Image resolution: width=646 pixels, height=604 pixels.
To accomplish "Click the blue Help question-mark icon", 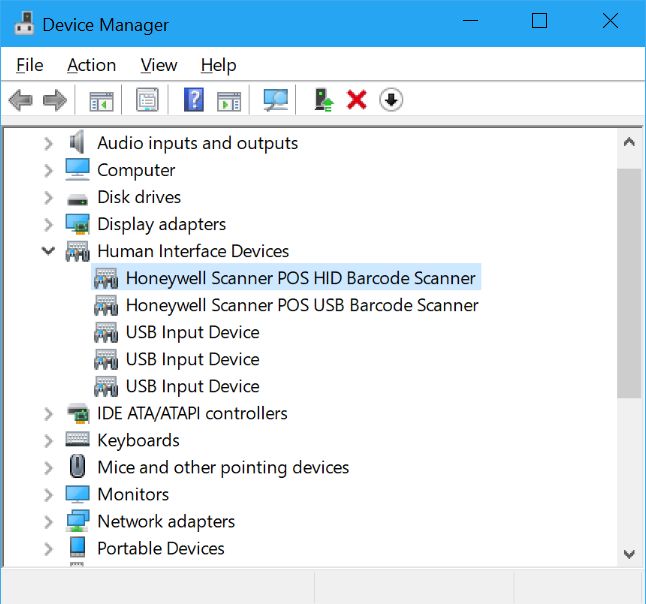I will [x=194, y=100].
